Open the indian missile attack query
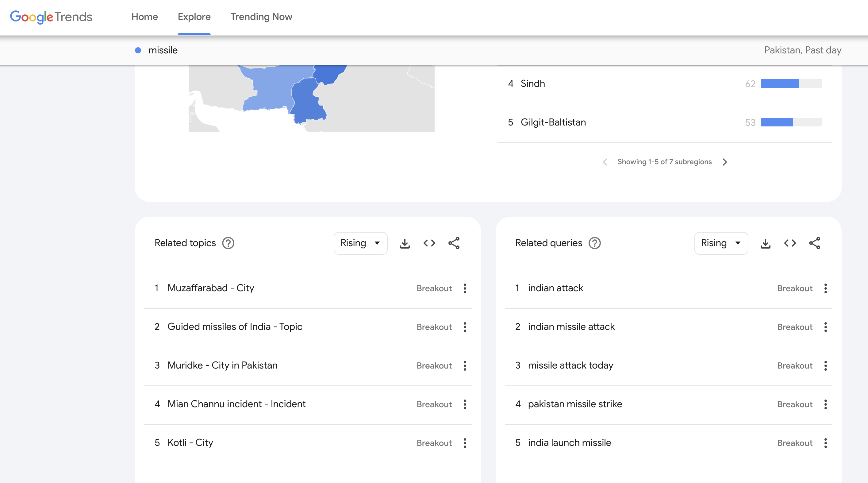 point(571,327)
